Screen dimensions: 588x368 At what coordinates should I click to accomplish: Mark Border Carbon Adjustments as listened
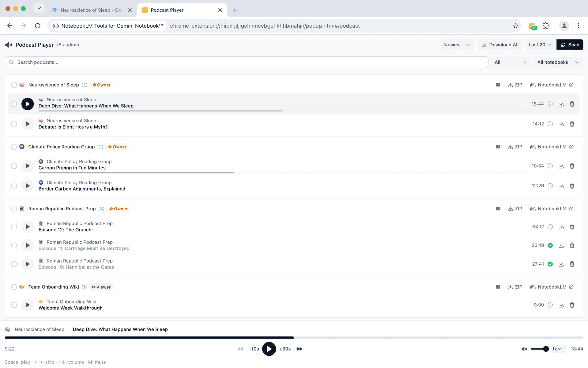tap(550, 186)
